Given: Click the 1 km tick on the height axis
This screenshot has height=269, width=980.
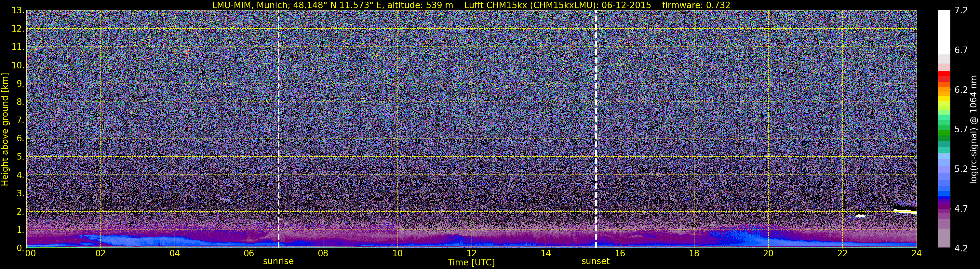Looking at the screenshot, I should (x=20, y=230).
